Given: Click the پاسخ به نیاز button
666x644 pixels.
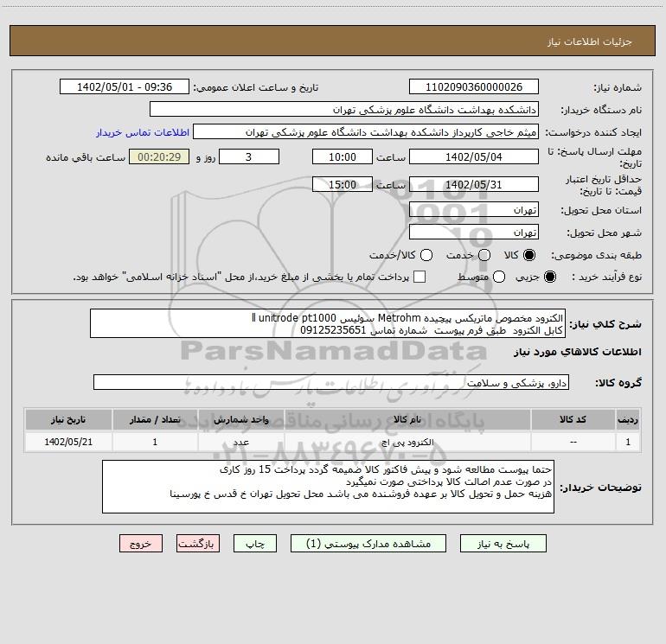Looking at the screenshot, I should click(x=503, y=544).
